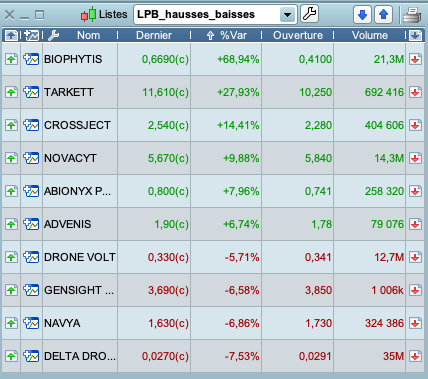428x379 pixels.
Task: Click the blue down arrow button
Action: 362,14
